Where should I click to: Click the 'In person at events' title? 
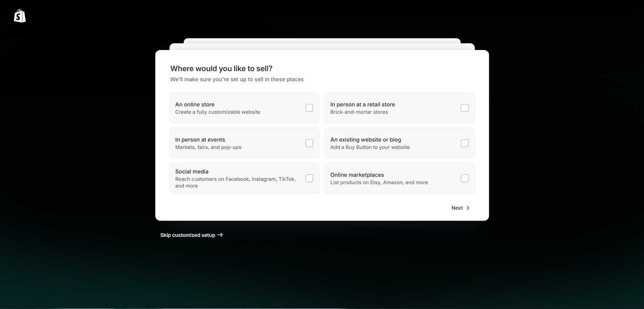[x=200, y=140]
